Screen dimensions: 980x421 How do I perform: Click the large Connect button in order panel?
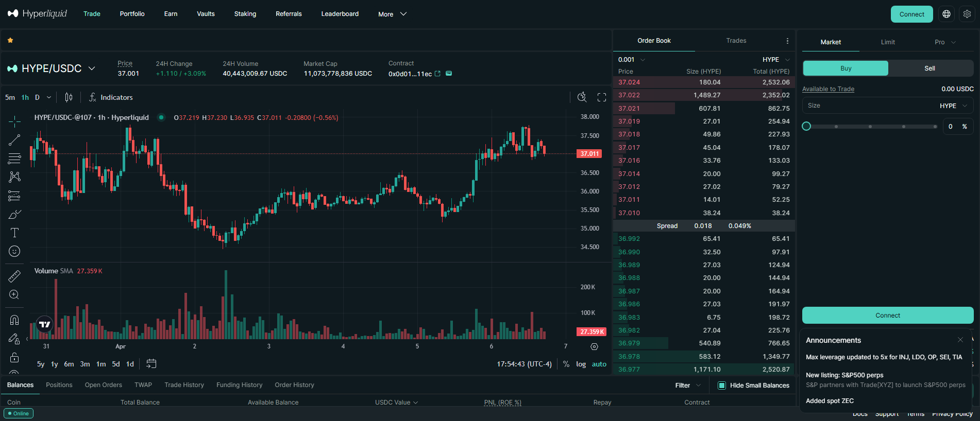point(888,315)
